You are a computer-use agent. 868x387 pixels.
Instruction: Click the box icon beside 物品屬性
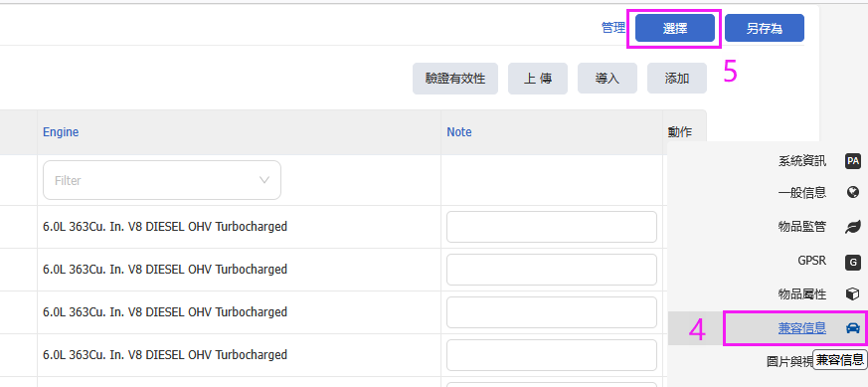[852, 294]
